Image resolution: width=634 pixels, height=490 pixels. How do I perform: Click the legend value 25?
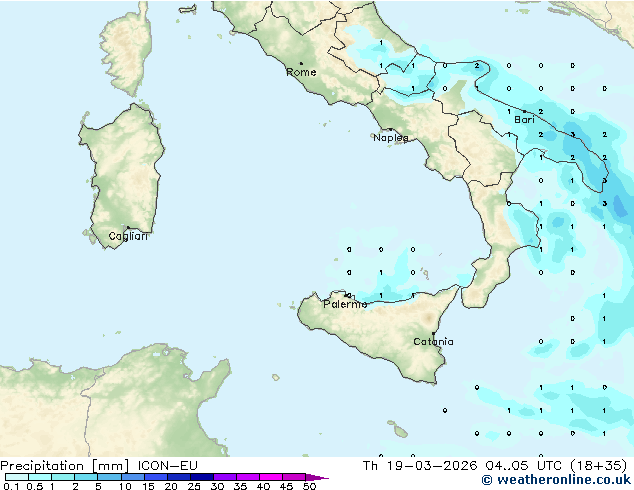(194, 486)
